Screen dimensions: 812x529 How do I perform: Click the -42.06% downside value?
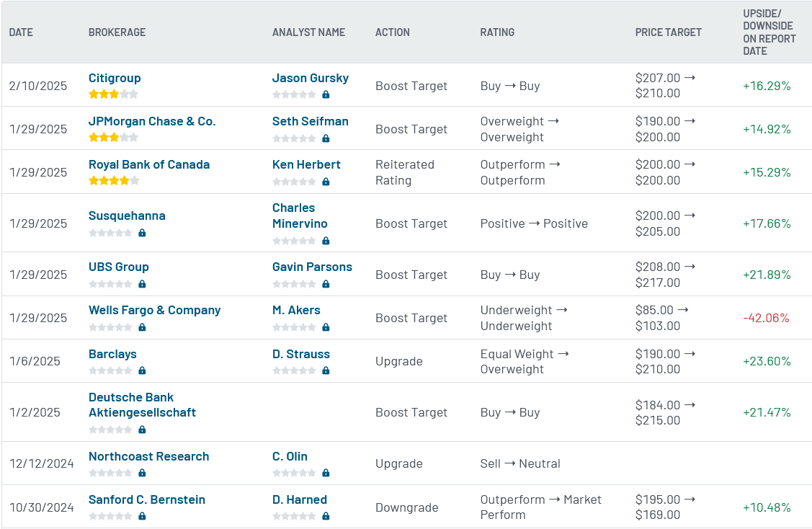(x=766, y=318)
